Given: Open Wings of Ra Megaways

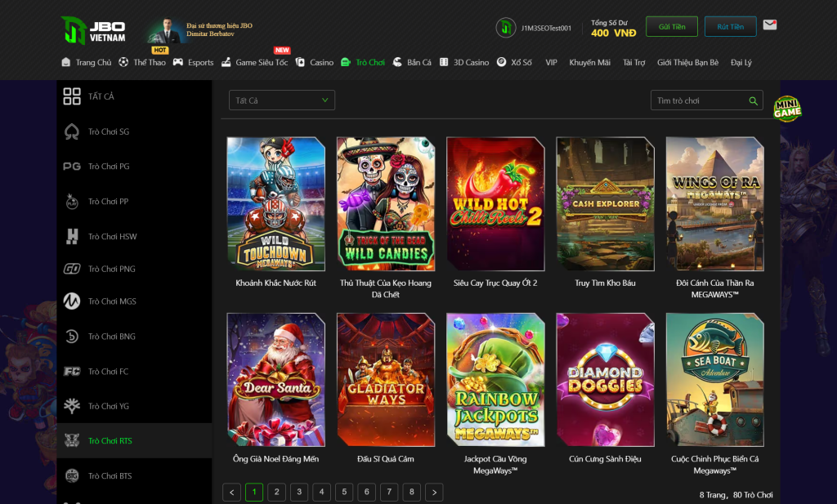Looking at the screenshot, I should tap(714, 203).
